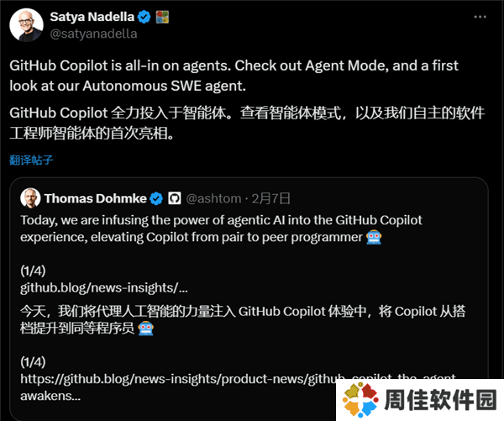Open the full https://github.blog/news-insights URL

click(x=238, y=387)
